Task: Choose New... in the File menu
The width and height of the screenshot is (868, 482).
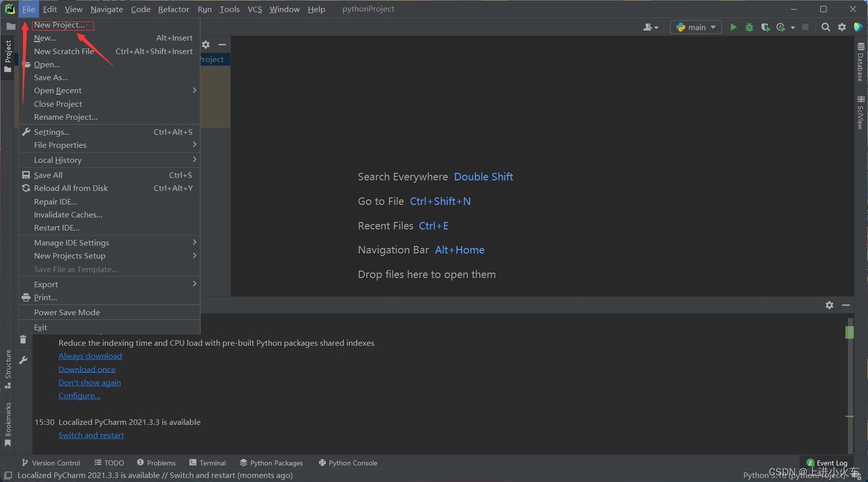Action: click(x=109, y=38)
